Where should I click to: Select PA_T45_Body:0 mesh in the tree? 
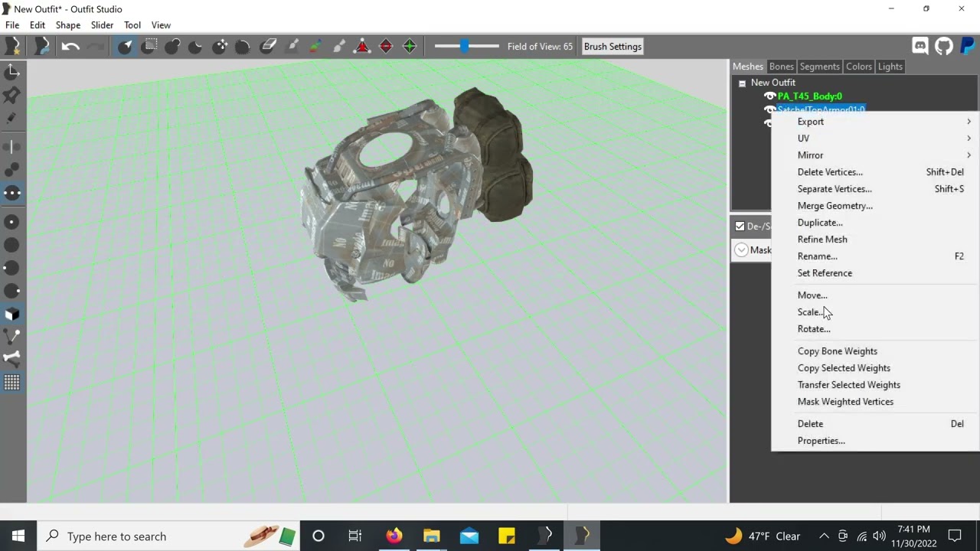pyautogui.click(x=809, y=96)
